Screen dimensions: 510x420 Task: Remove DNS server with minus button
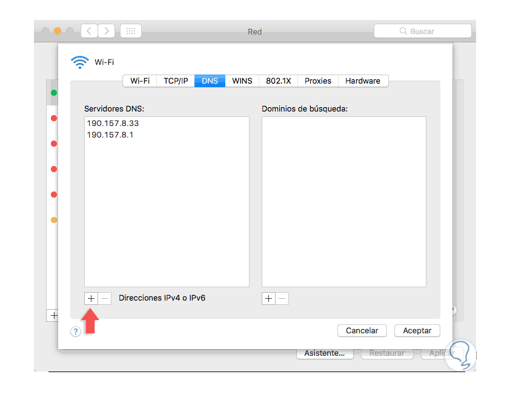pyautogui.click(x=105, y=298)
